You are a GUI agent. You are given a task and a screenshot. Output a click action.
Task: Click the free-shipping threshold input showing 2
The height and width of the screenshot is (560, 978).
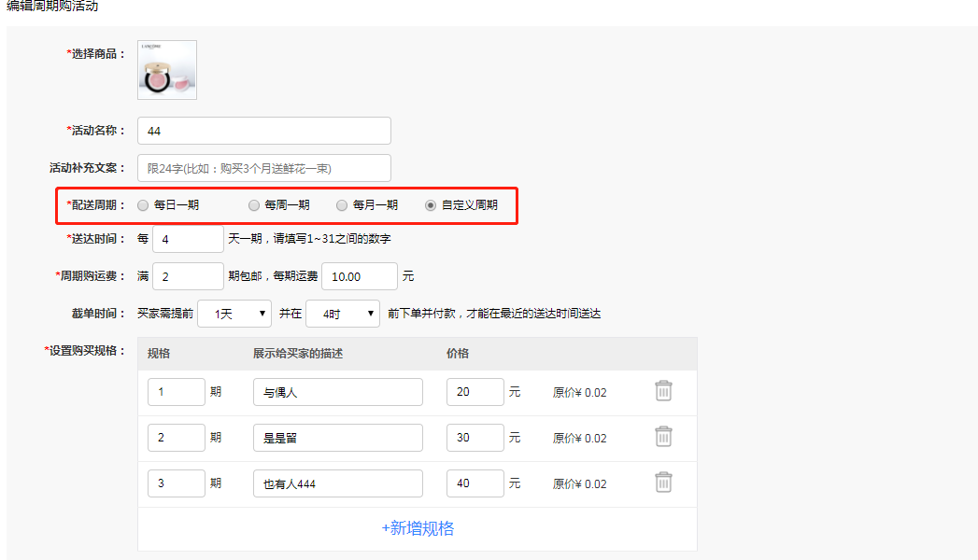(187, 276)
